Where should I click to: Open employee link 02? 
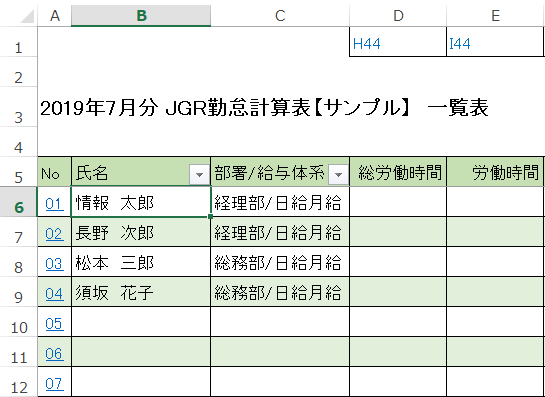[x=55, y=233]
